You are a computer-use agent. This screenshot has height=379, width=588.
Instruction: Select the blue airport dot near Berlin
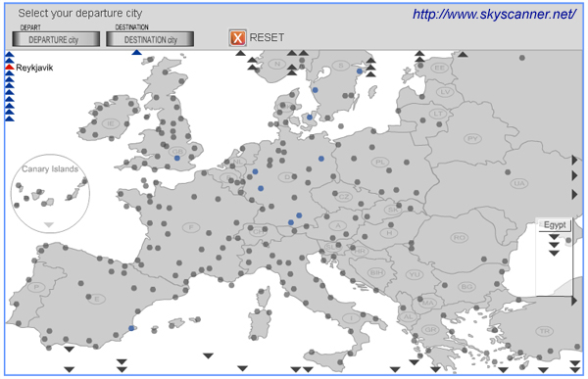(321, 159)
